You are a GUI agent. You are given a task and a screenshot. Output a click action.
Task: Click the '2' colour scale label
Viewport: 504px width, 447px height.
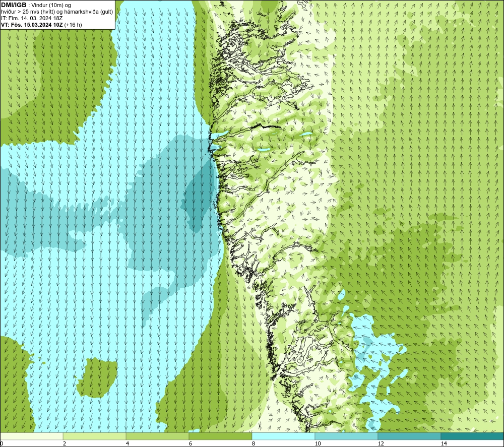(x=65, y=444)
